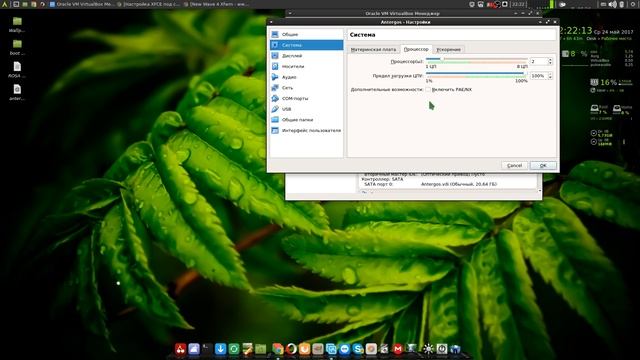Open the anter... file on desktop
The height and width of the screenshot is (360, 640).
click(17, 92)
